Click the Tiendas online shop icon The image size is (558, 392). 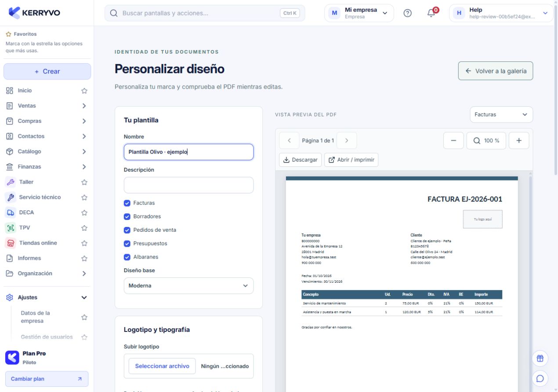coord(11,243)
